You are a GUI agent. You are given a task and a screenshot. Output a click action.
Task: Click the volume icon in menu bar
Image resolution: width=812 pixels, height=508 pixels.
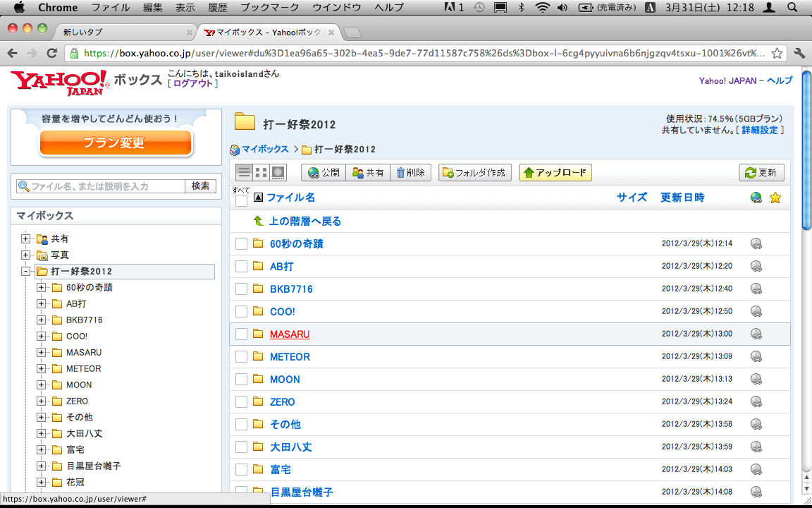tap(562, 7)
